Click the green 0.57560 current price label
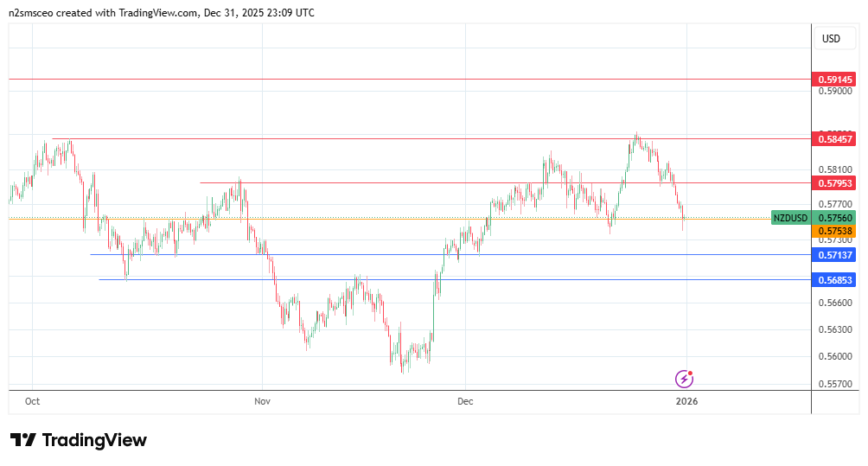Screen dimensions: 868x466 [834, 218]
